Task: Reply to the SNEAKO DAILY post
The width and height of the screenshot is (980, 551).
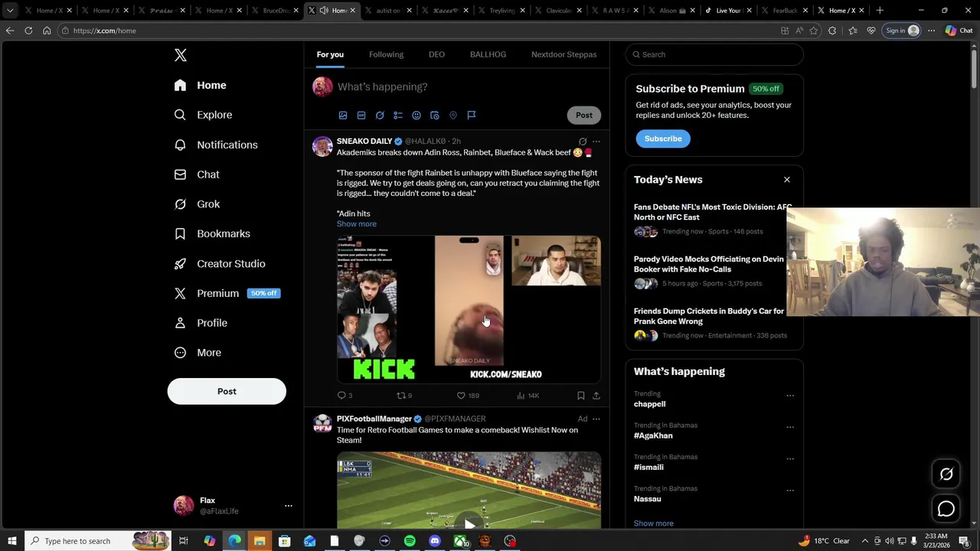Action: pyautogui.click(x=345, y=396)
